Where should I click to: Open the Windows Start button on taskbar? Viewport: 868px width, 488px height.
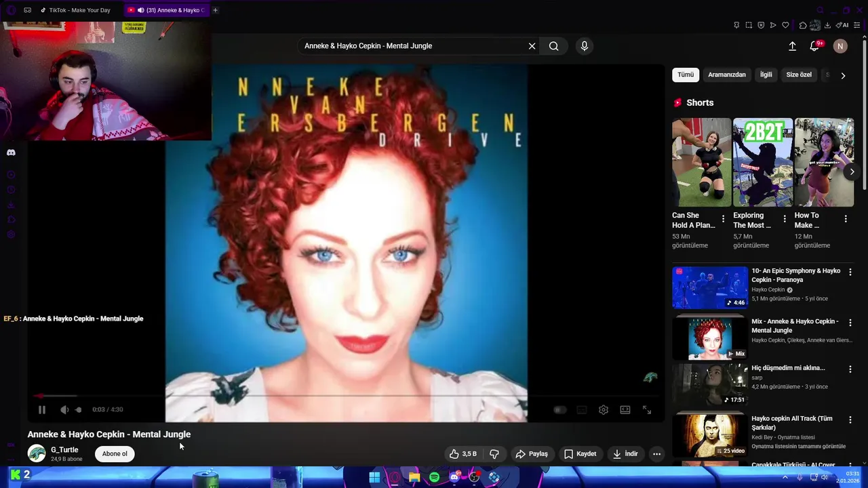click(x=374, y=477)
